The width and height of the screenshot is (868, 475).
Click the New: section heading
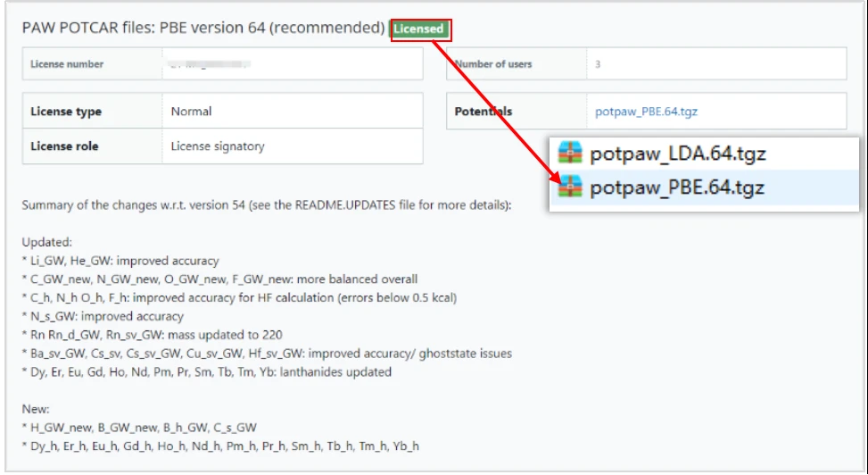click(x=37, y=409)
